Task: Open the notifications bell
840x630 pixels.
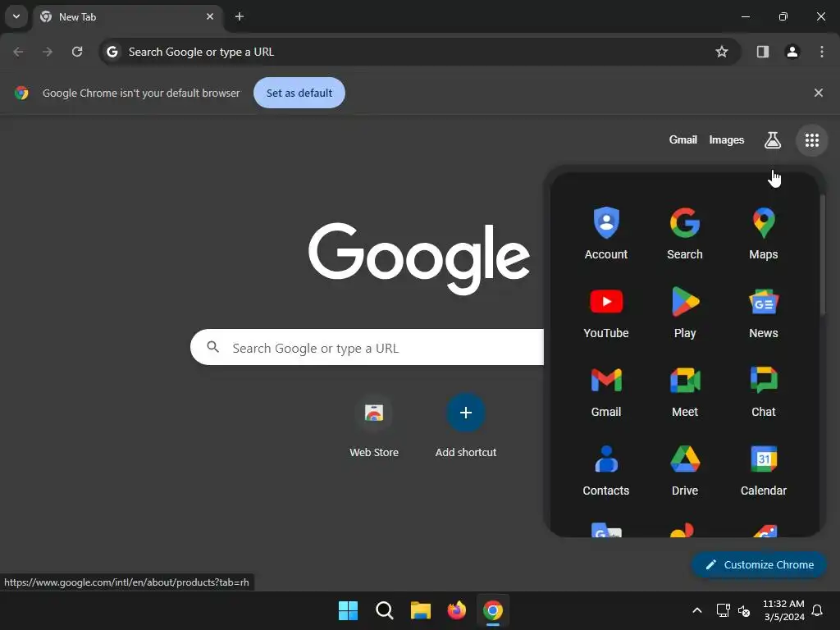Action: click(818, 610)
